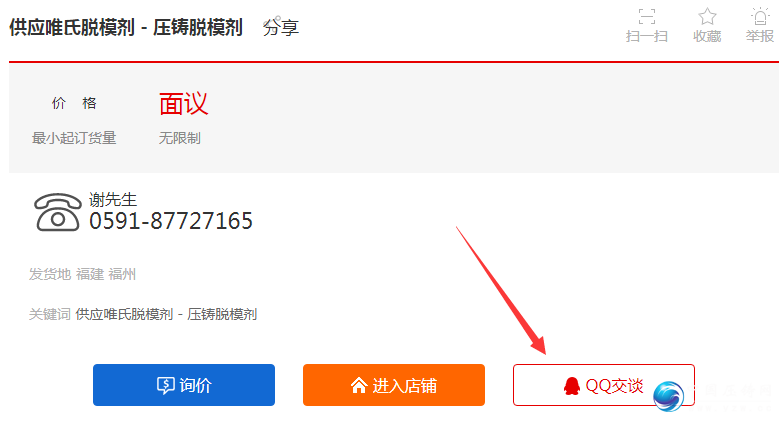Screen dimensions: 782x427
Task: Click the contact name 谢先生
Action: [113, 200]
